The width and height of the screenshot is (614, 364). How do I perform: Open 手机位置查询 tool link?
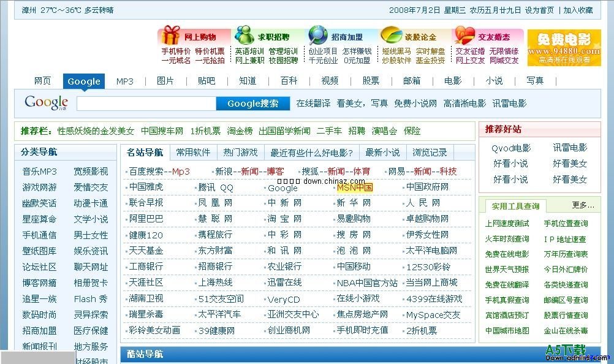[x=566, y=224]
